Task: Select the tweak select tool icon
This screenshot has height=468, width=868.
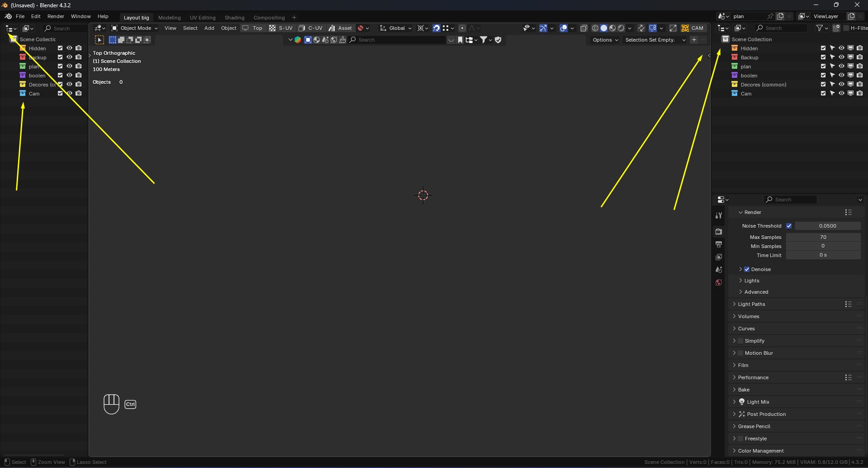Action: [100, 40]
